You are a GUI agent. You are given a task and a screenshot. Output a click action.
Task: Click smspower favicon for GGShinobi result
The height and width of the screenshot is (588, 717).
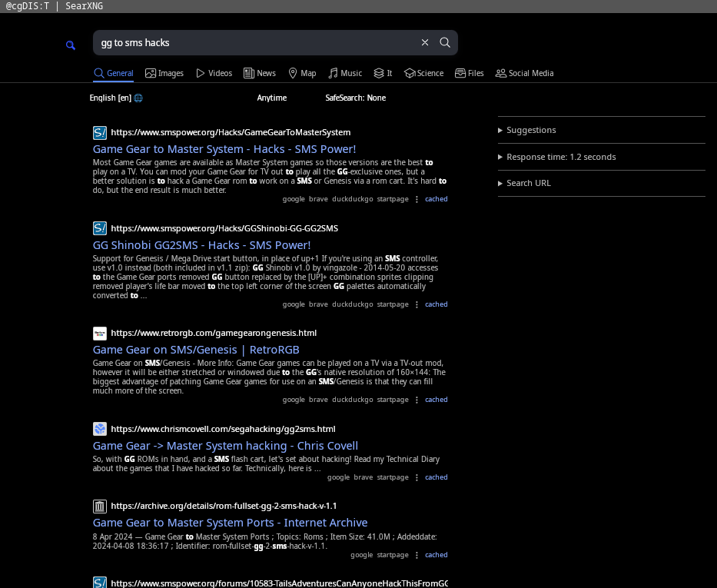tap(100, 228)
